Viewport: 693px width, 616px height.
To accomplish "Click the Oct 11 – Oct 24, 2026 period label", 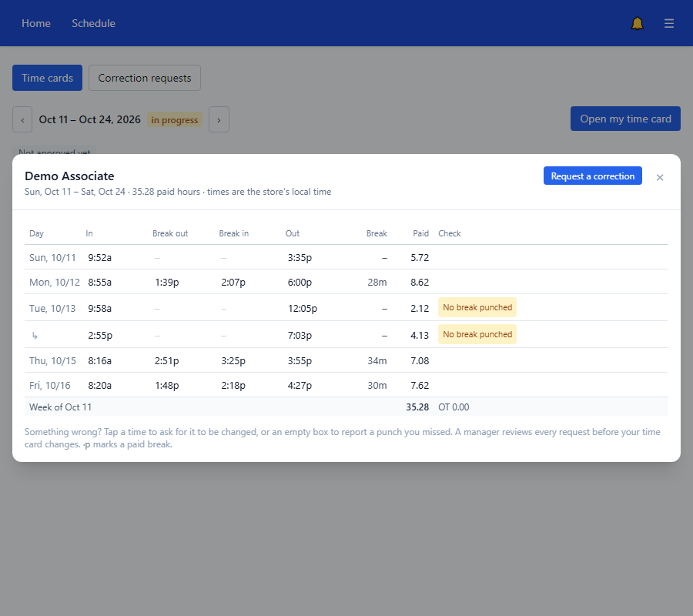I will 90,120.
